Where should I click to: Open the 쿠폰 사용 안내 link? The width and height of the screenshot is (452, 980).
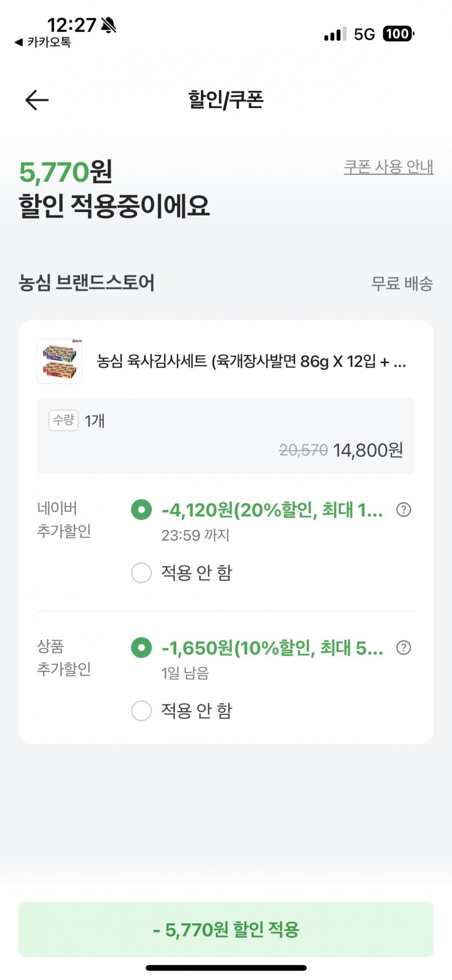[x=388, y=167]
